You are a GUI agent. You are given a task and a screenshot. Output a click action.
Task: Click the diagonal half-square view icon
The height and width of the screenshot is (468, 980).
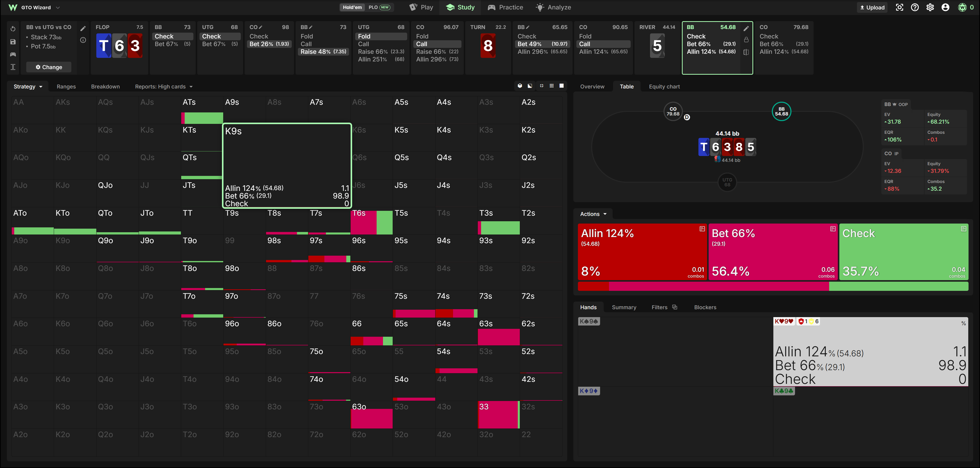[x=530, y=86]
